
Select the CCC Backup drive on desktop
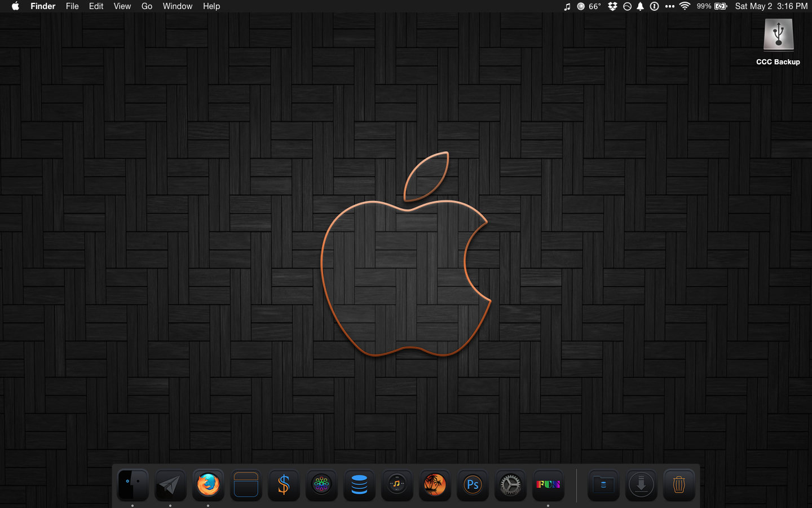click(x=778, y=35)
